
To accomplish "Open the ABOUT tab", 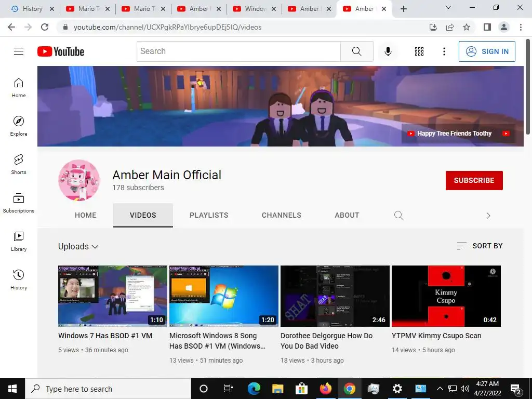I will [x=347, y=215].
